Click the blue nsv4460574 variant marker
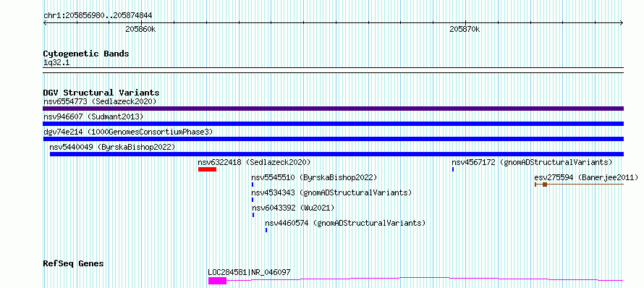 tap(266, 230)
